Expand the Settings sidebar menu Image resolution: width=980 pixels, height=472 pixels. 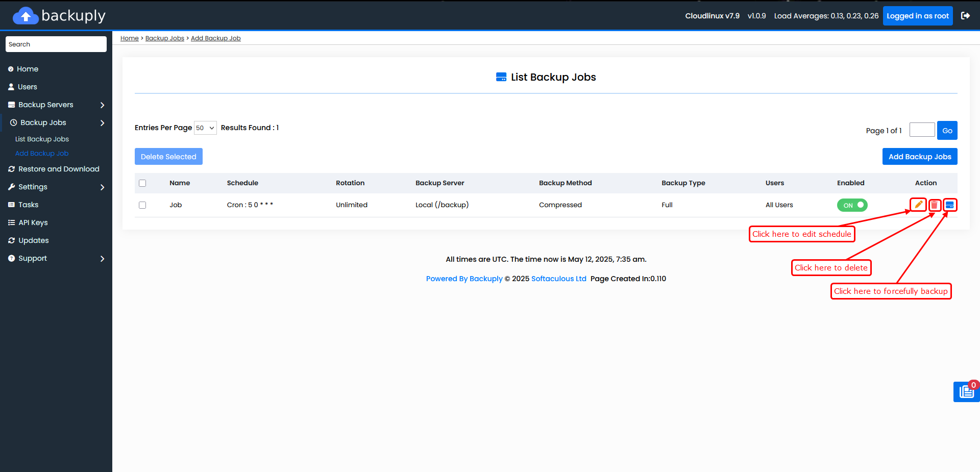click(x=56, y=187)
